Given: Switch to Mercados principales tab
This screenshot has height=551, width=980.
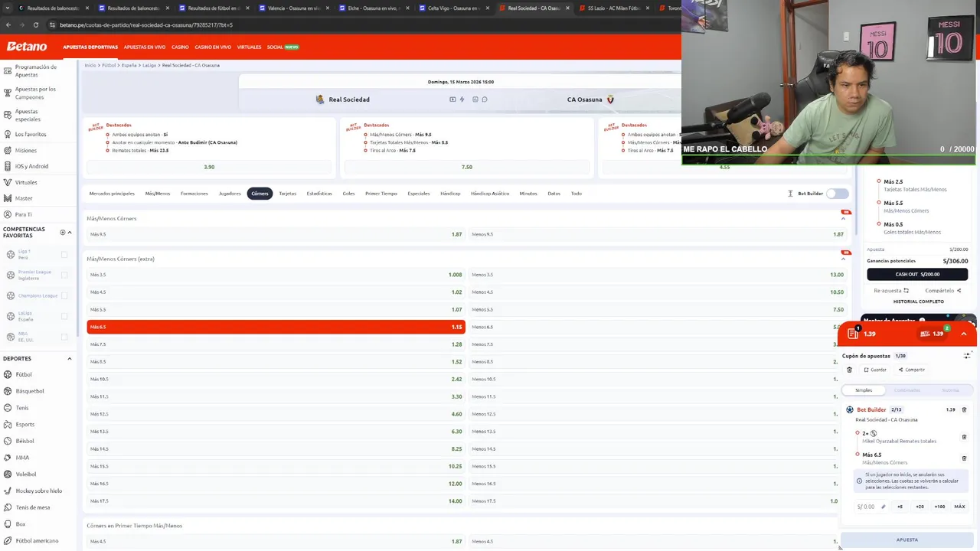Looking at the screenshot, I should [112, 194].
